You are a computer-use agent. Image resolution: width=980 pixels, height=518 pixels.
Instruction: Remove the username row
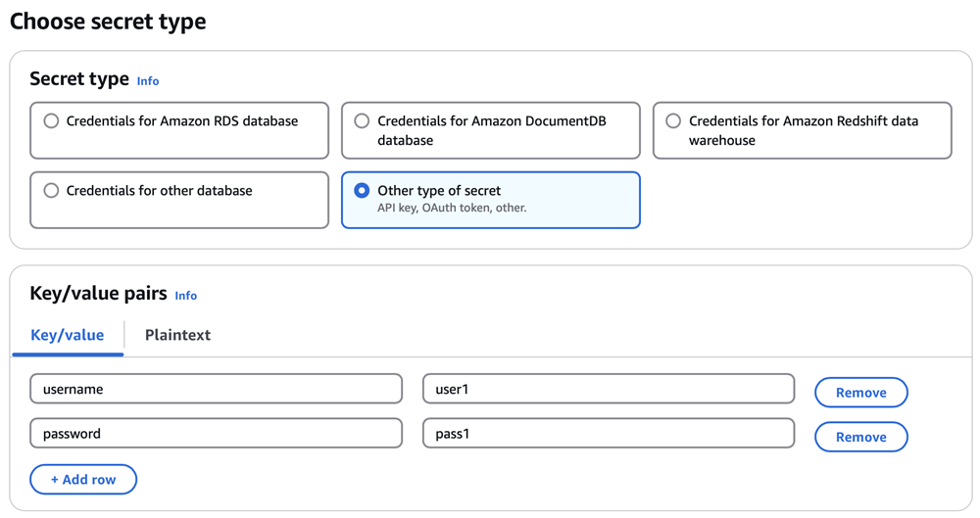pyautogui.click(x=860, y=393)
